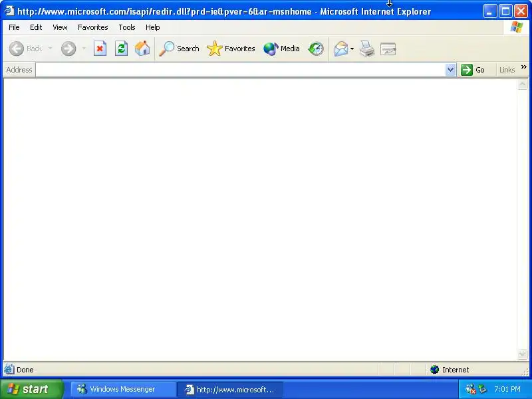532x399 pixels.
Task: Click the scrollbar down arrow
Action: click(523, 354)
